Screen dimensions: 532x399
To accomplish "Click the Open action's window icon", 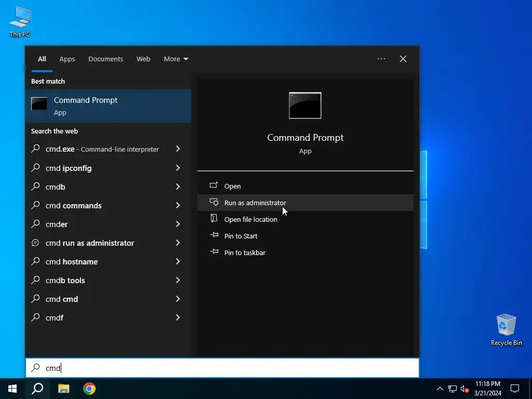I will pos(214,185).
